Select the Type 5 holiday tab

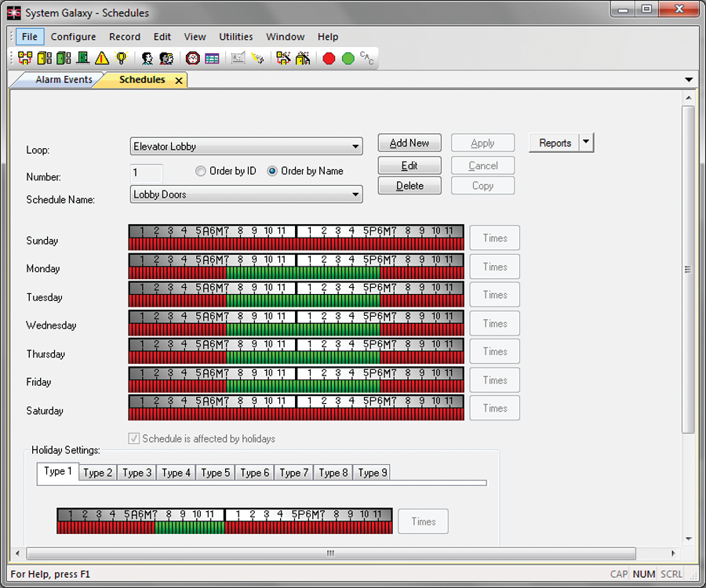214,472
